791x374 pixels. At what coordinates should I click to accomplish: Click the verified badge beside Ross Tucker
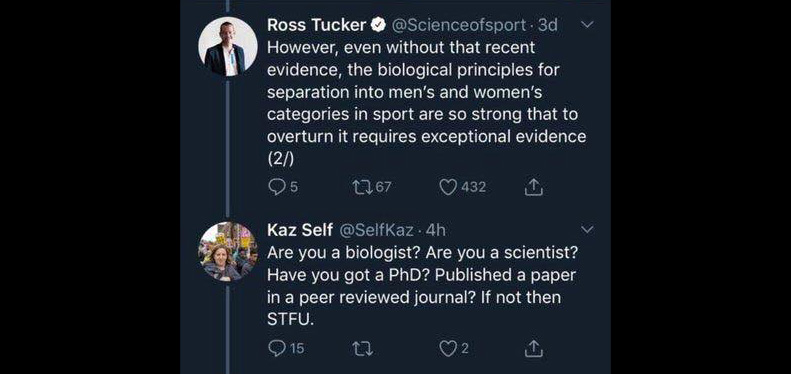(x=379, y=25)
